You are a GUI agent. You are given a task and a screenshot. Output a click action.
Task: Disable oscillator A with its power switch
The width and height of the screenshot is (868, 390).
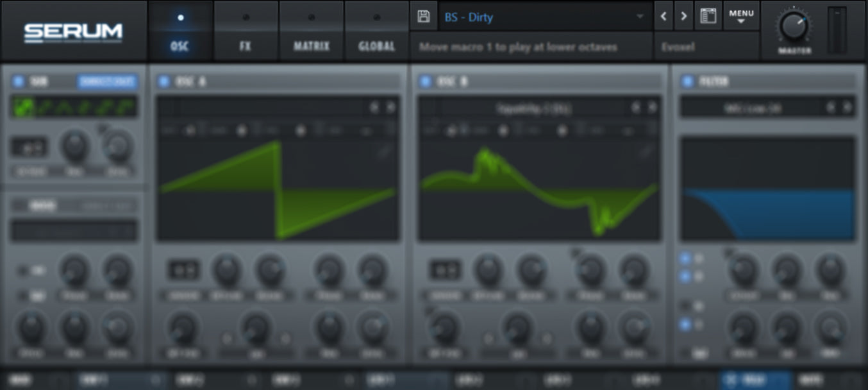coord(164,81)
